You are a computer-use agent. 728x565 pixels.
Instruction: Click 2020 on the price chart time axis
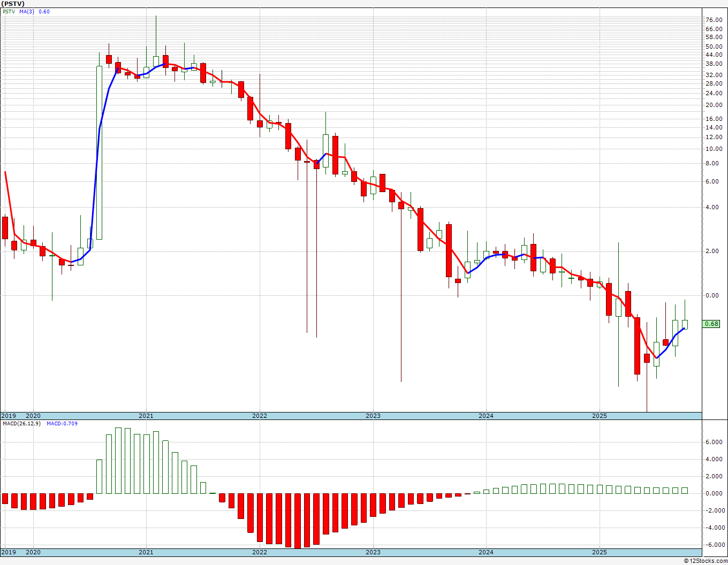tap(33, 416)
